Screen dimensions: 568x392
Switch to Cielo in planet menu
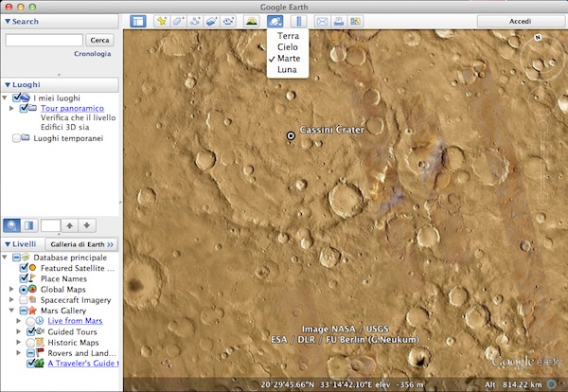(288, 46)
